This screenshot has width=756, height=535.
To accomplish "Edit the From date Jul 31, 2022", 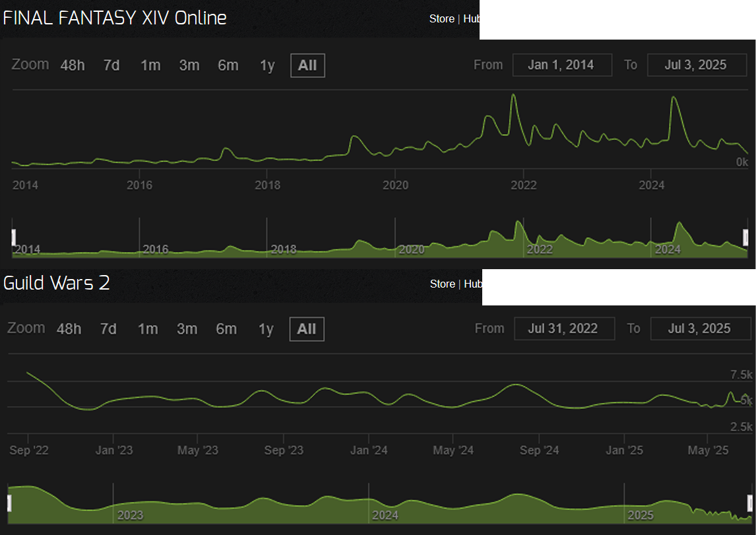I will [x=564, y=329].
